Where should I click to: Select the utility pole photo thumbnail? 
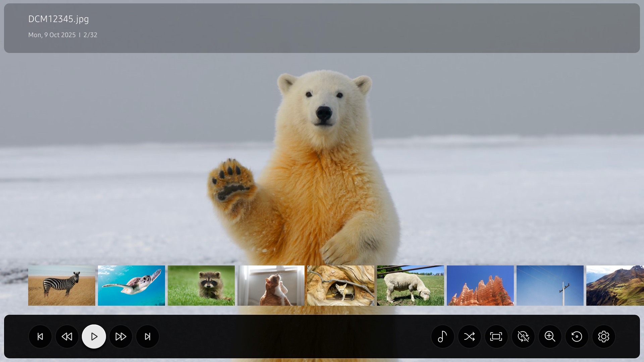(550, 286)
